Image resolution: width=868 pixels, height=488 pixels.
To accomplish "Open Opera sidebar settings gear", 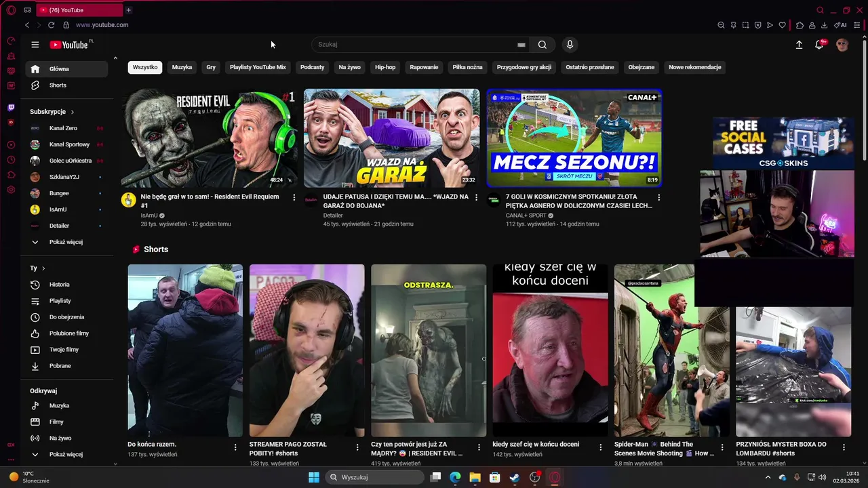I will click(x=11, y=190).
